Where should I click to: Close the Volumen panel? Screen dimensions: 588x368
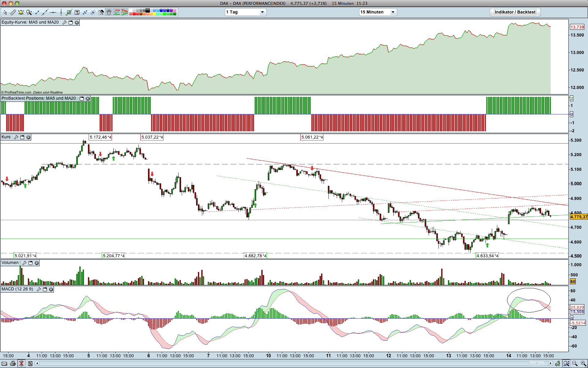(x=37, y=263)
